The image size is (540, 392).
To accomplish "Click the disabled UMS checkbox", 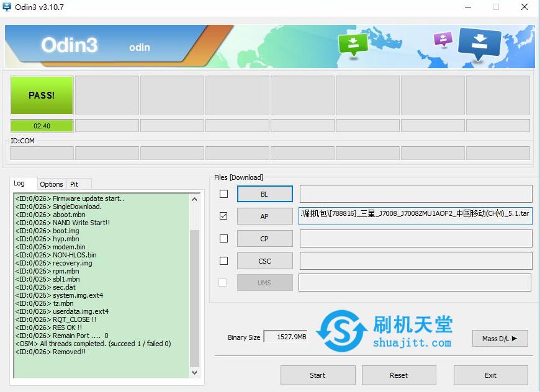I will [223, 283].
